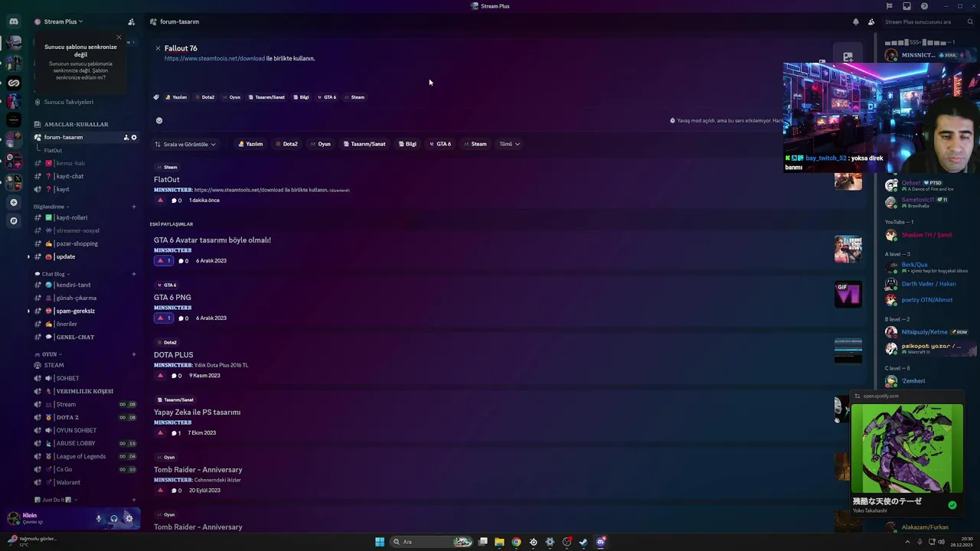980x551 pixels.
Task: Mute microphone in user panel
Action: (98, 519)
